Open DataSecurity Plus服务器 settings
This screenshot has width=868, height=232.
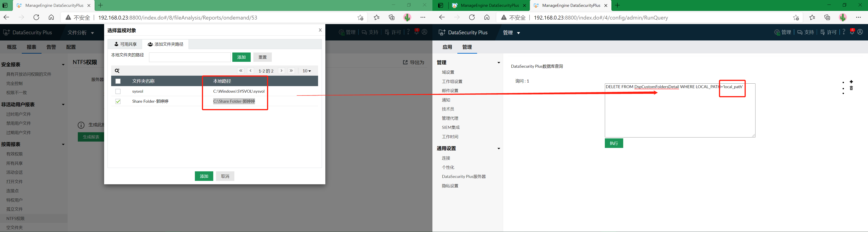tap(464, 177)
